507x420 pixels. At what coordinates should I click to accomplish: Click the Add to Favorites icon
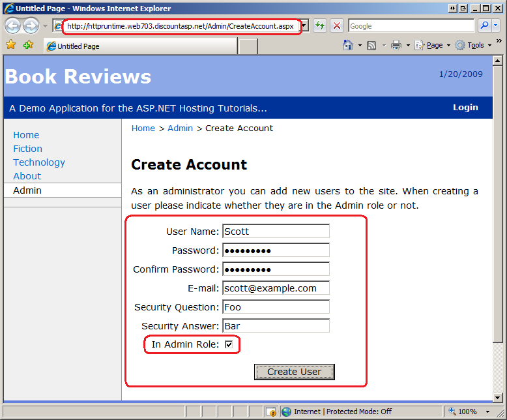(28, 44)
